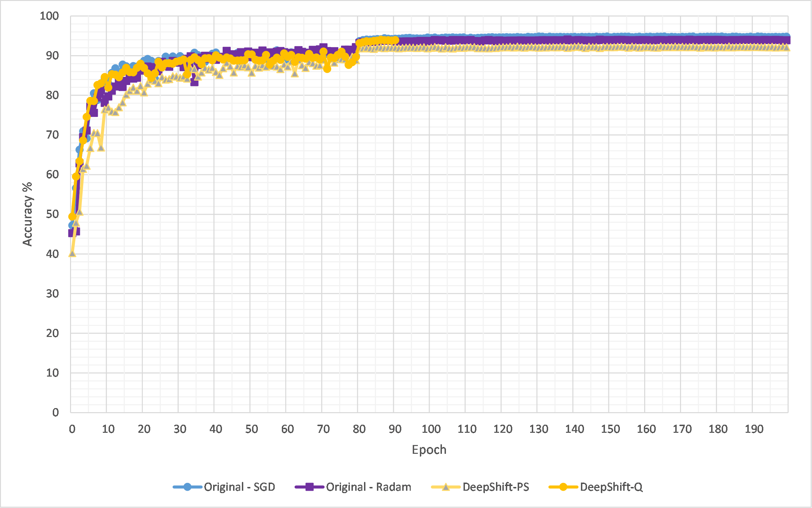
Task: Click the 40 label on the accuracy axis
Action: [52, 254]
